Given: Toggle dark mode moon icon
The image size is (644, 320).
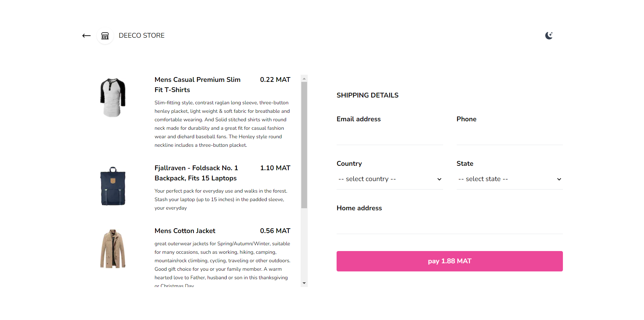Looking at the screenshot, I should coord(549,36).
